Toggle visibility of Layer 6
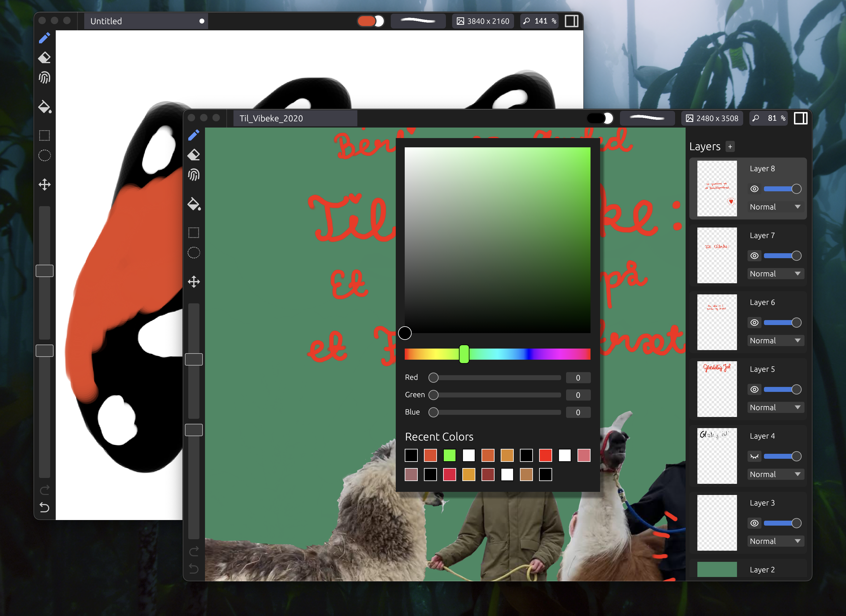The height and width of the screenshot is (616, 846). pos(754,323)
